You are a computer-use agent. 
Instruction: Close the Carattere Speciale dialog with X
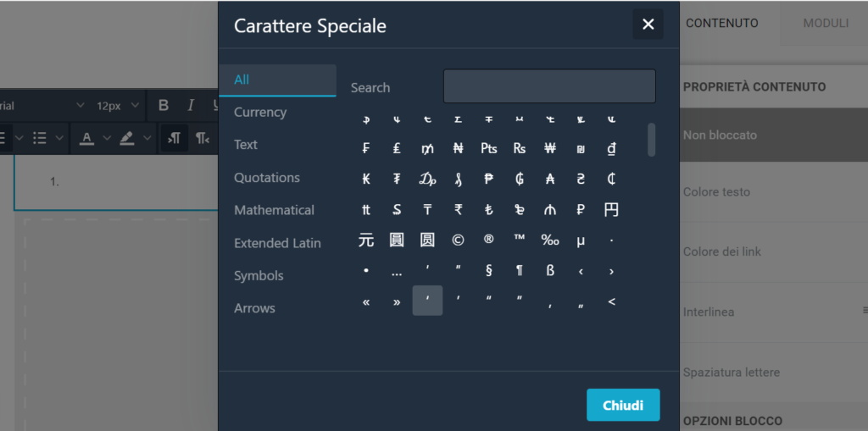648,25
